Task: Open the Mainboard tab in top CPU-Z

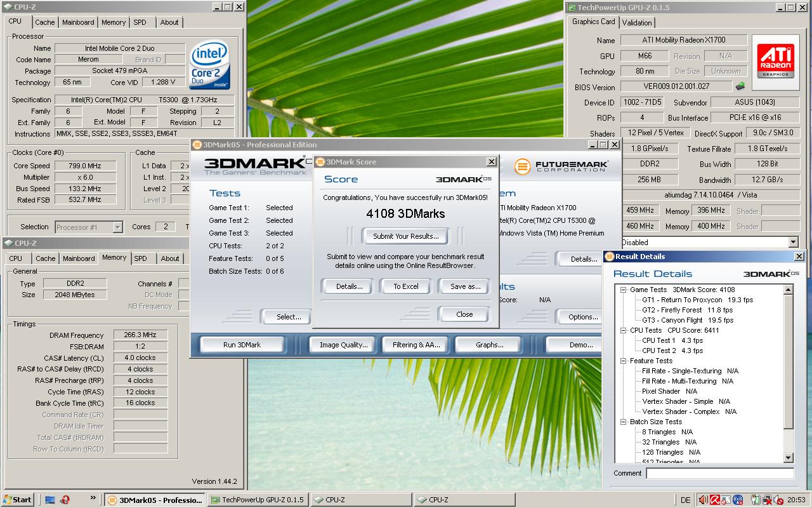Action: tap(78, 22)
